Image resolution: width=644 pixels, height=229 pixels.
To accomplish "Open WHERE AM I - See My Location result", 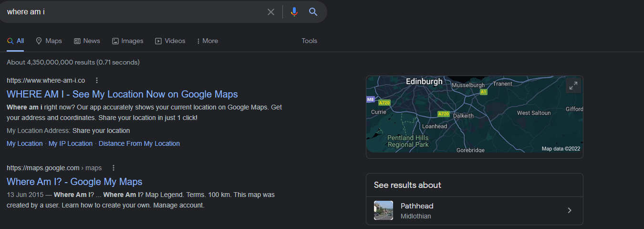I will 122,94.
